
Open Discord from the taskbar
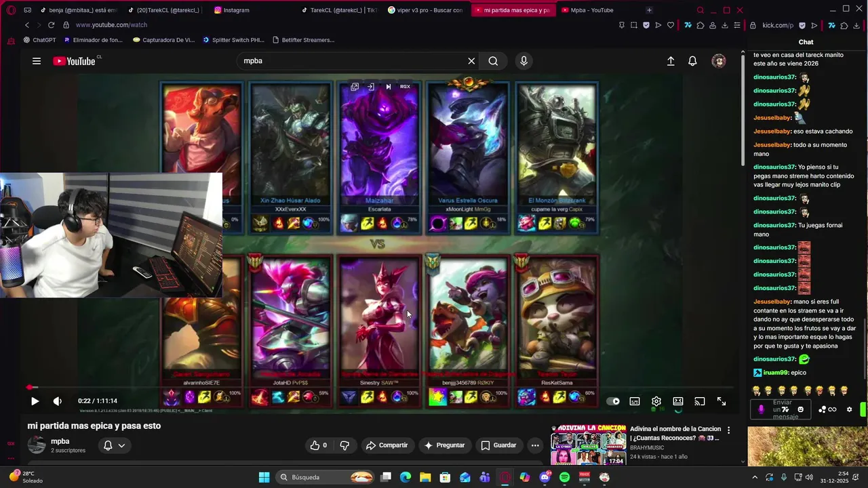click(545, 477)
